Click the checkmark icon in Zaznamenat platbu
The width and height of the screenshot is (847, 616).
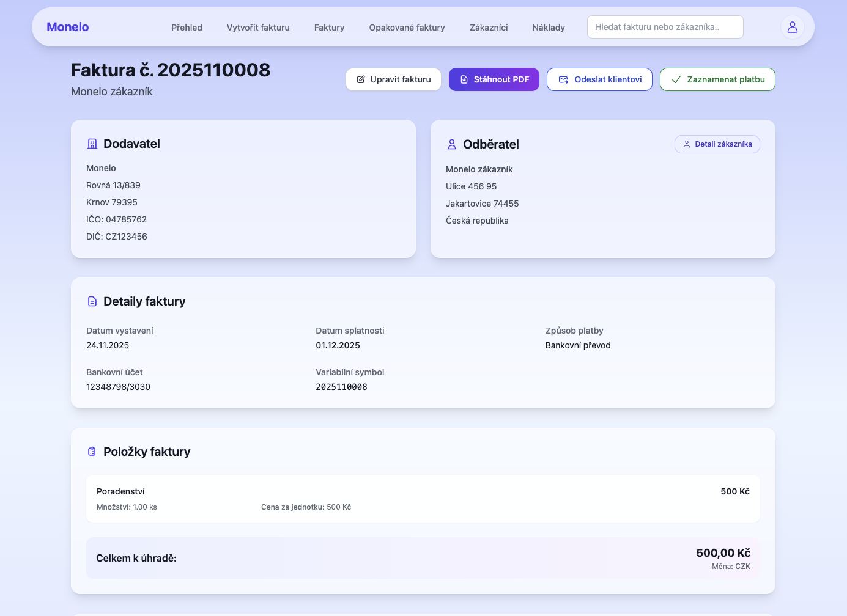(x=676, y=79)
